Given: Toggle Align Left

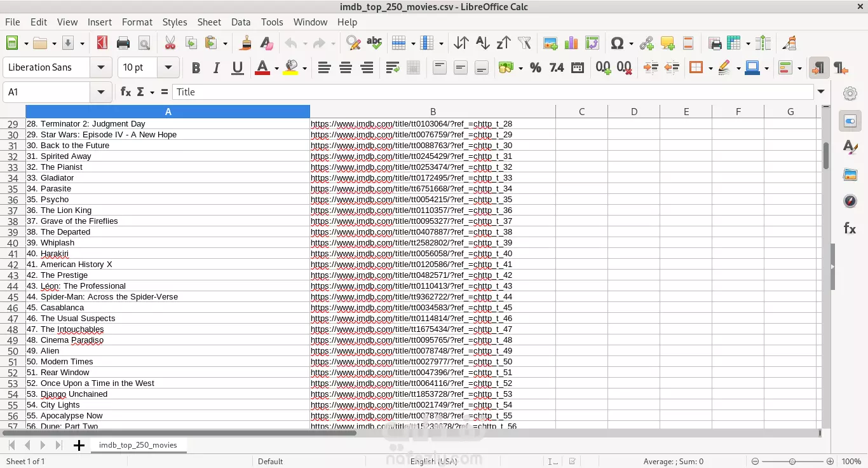Looking at the screenshot, I should coord(324,67).
